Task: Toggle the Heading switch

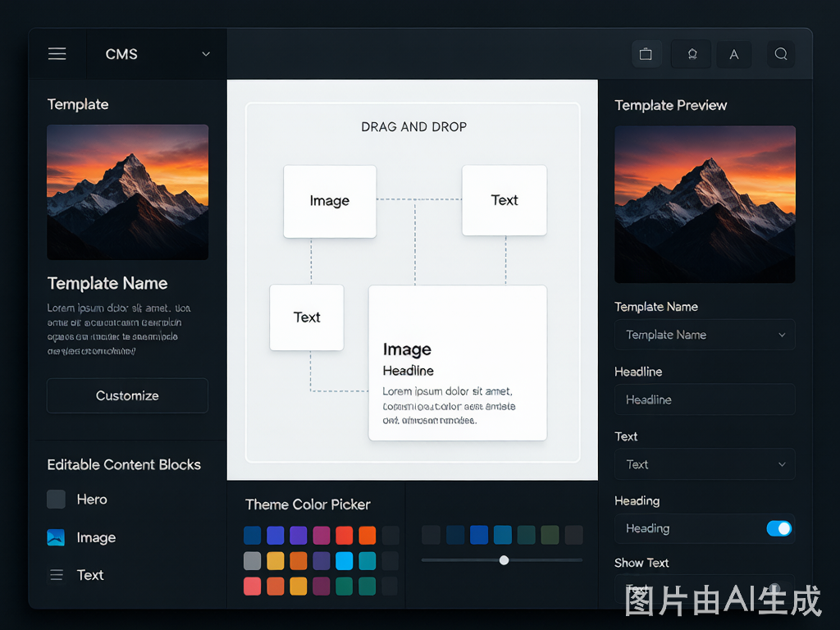Action: click(x=779, y=529)
